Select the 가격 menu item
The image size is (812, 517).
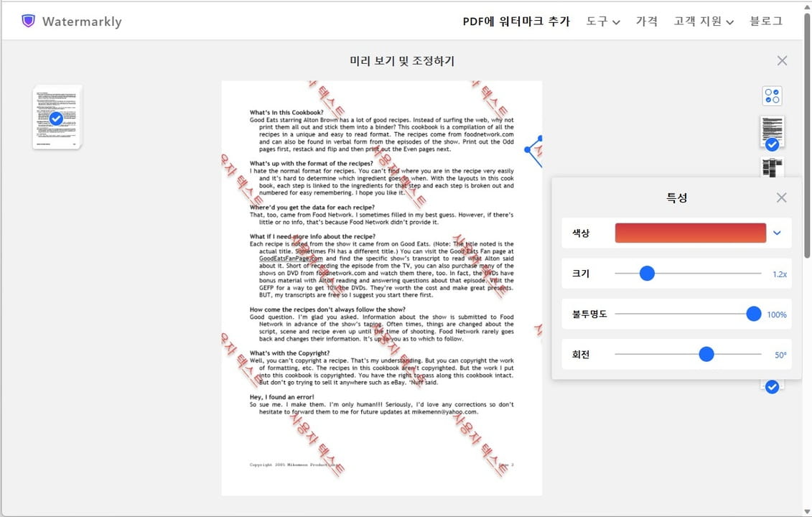[x=647, y=22]
